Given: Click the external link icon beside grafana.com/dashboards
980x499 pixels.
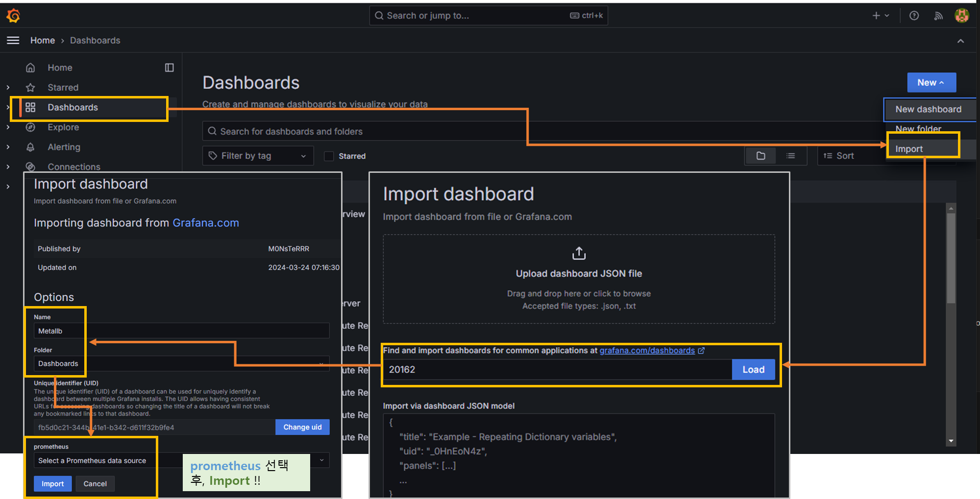Looking at the screenshot, I should pos(701,351).
